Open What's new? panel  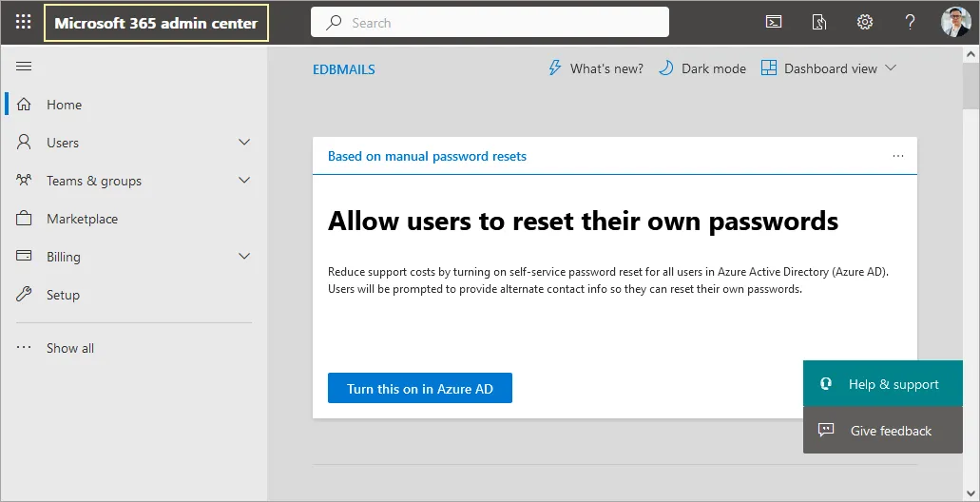pyautogui.click(x=595, y=68)
